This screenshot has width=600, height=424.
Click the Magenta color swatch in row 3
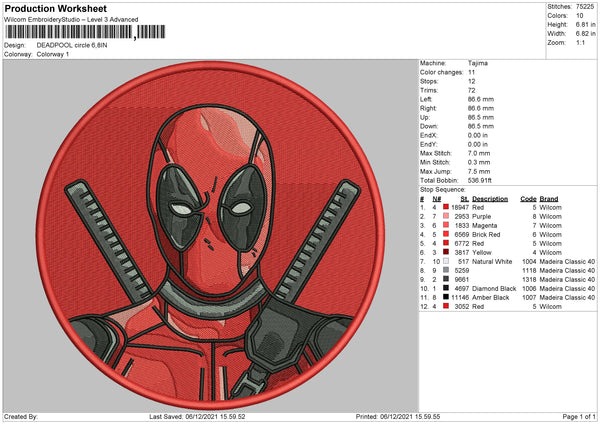(446, 225)
